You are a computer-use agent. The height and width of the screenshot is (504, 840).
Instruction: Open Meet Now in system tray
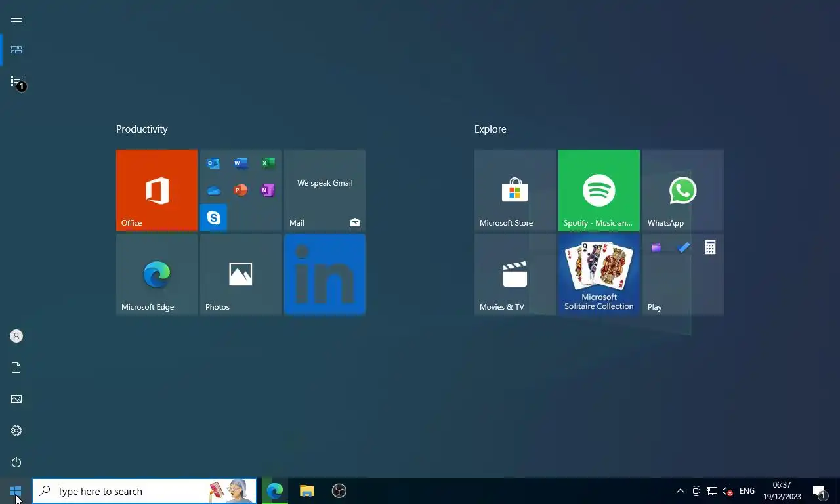[696, 491]
